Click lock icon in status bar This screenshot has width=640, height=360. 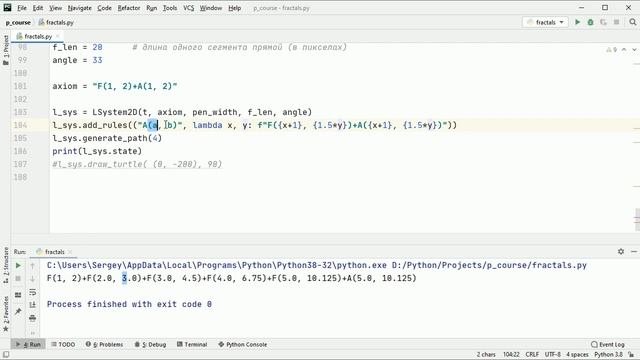(x=631, y=355)
